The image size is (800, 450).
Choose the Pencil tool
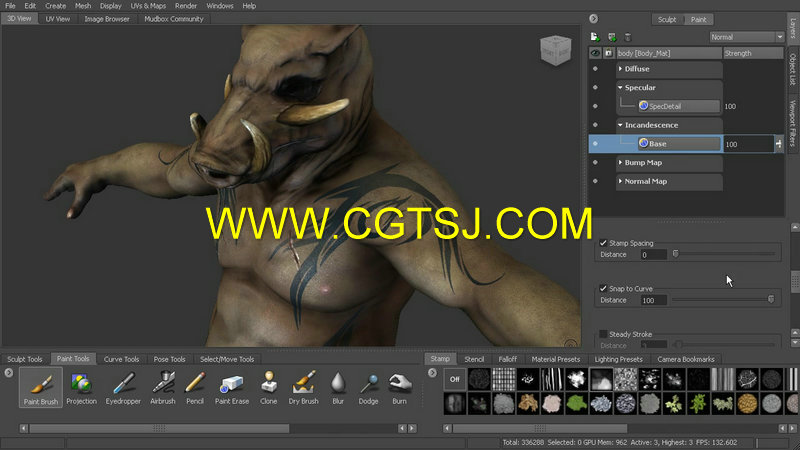click(195, 388)
